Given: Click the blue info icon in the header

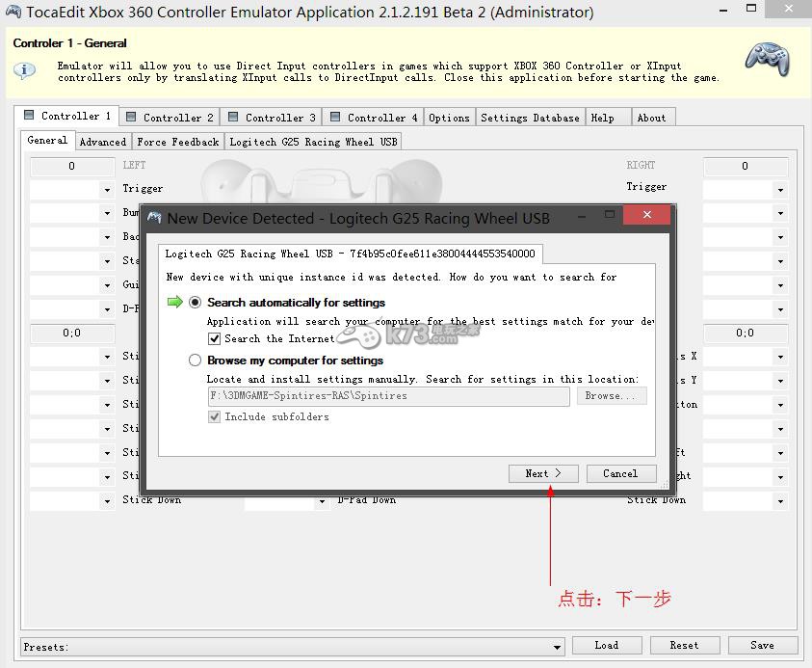Looking at the screenshot, I should [x=25, y=70].
